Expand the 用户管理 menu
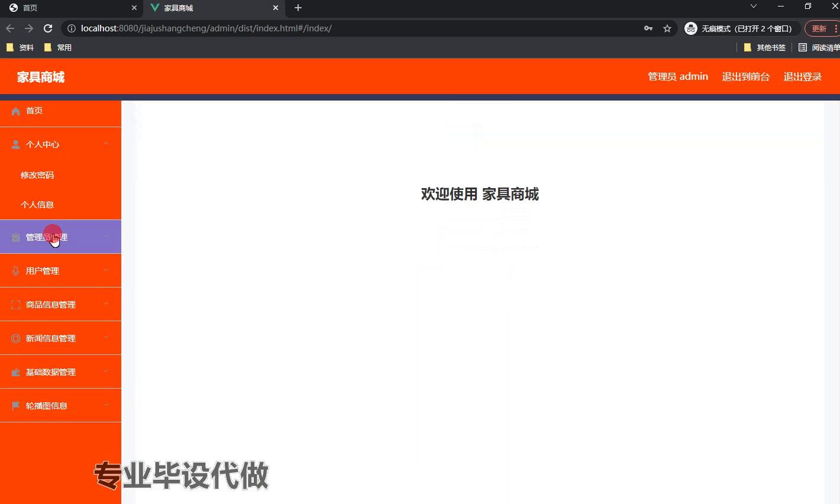 (105, 270)
